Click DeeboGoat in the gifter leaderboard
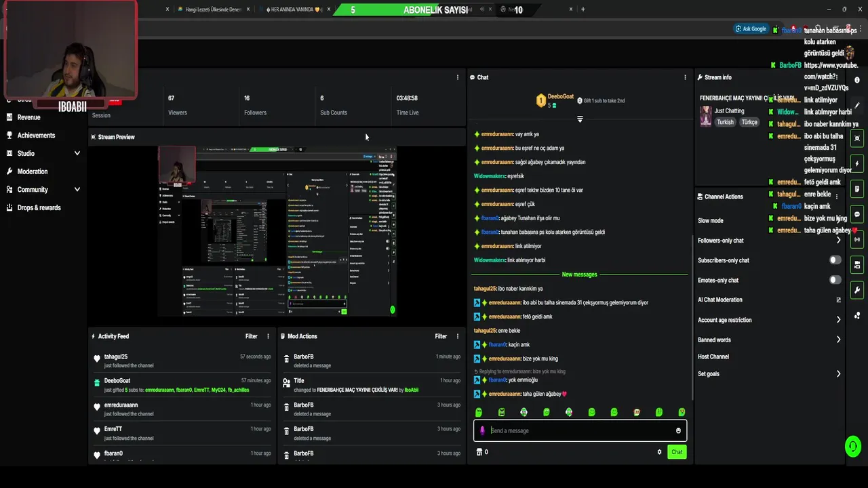 click(x=561, y=96)
